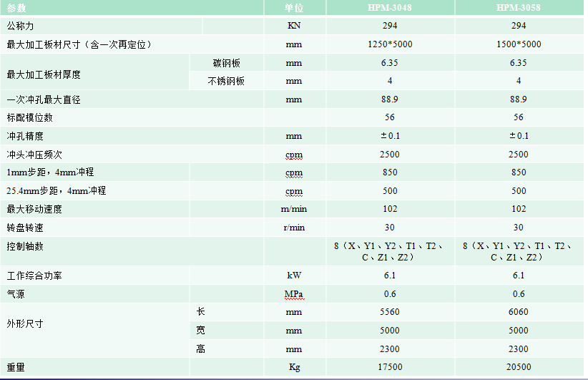Select the KN unit cell

[293, 26]
